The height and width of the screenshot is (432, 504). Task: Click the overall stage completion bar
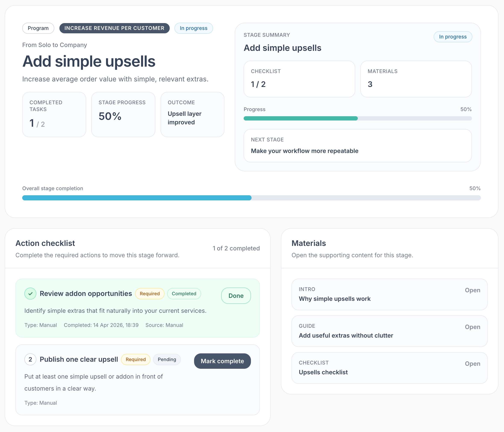251,198
